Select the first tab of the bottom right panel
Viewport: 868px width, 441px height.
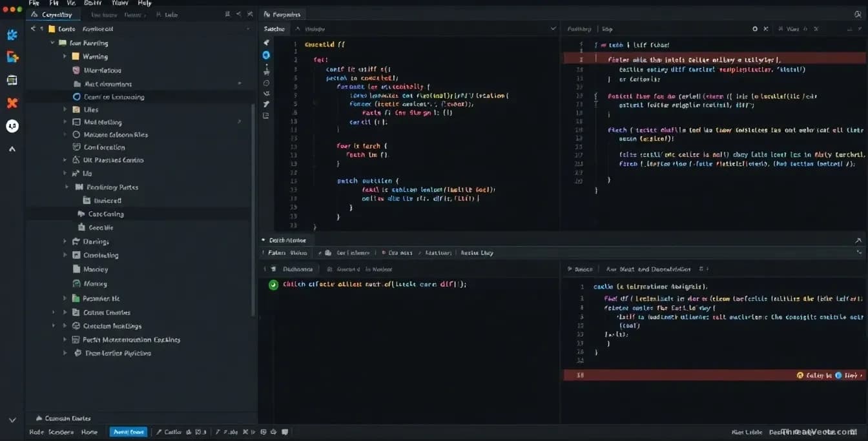click(x=579, y=269)
